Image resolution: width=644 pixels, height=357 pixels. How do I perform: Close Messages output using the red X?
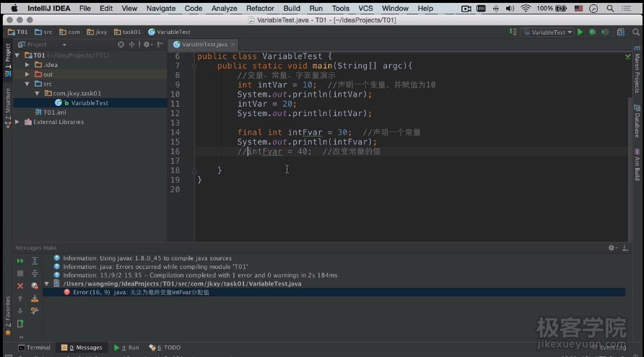[20, 286]
